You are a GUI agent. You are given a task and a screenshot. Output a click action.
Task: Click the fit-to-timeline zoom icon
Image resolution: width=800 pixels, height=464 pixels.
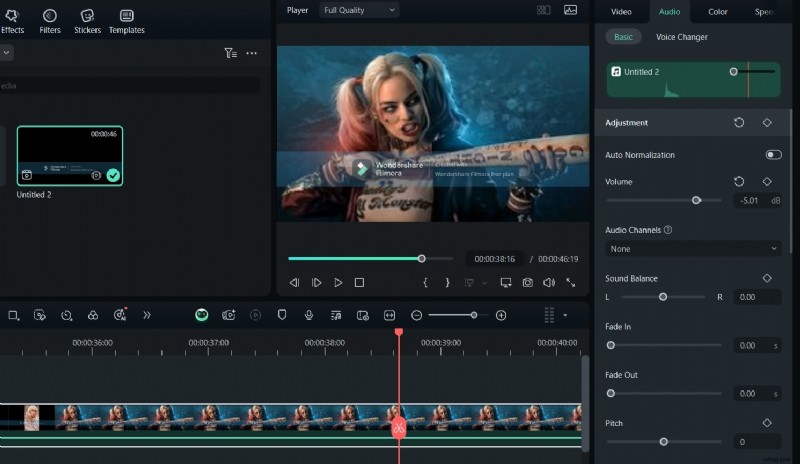(389, 315)
